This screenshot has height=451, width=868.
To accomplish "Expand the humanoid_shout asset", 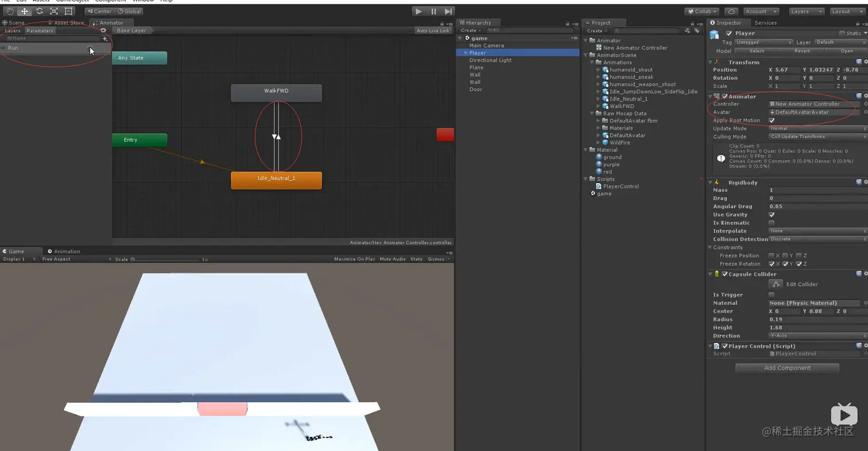I will click(599, 70).
